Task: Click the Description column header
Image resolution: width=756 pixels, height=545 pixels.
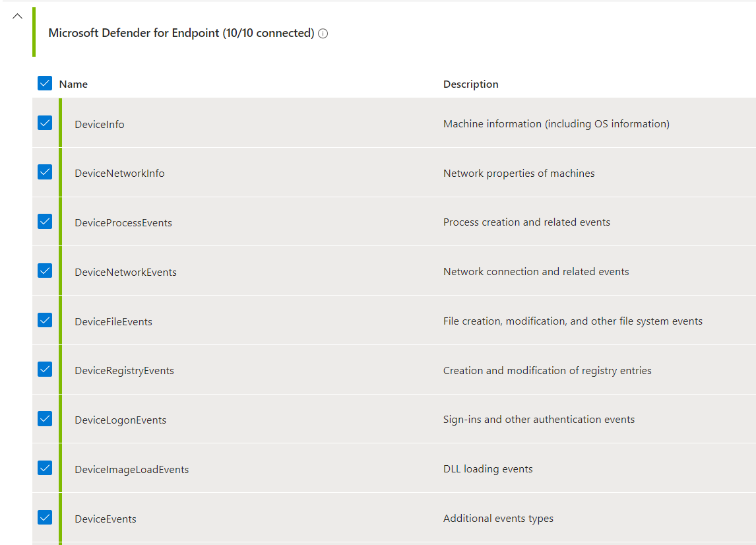Action: point(470,84)
